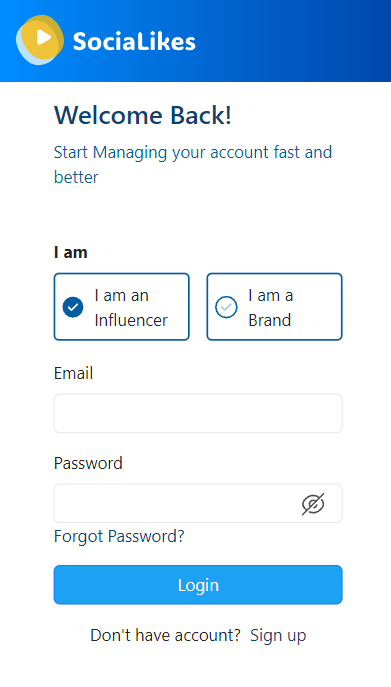The image size is (391, 687).
Task: Show password using the crossed-eye icon
Action: pos(313,504)
